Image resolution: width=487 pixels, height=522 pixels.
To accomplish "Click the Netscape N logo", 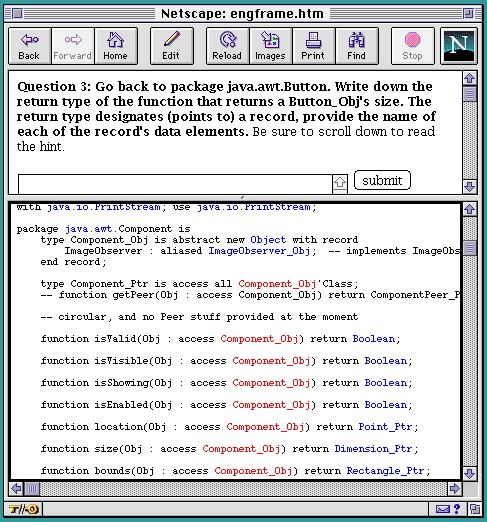I will coord(459,46).
